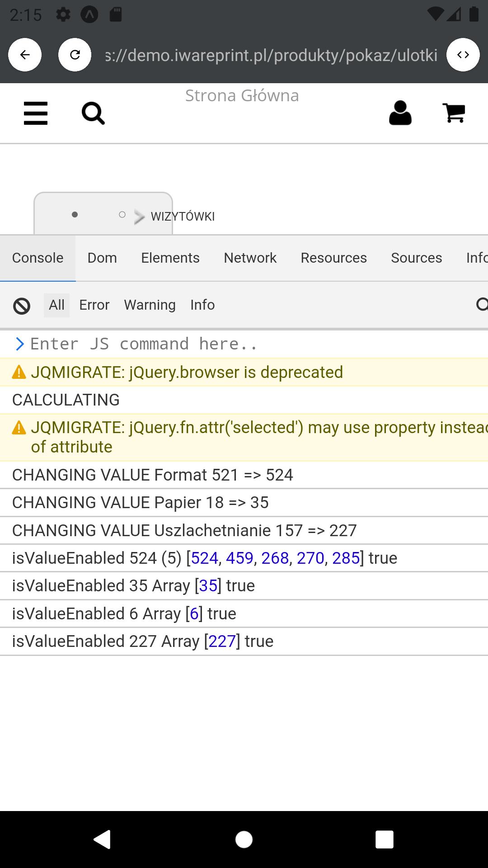
Task: Click array value 268 in the console
Action: pos(275,558)
